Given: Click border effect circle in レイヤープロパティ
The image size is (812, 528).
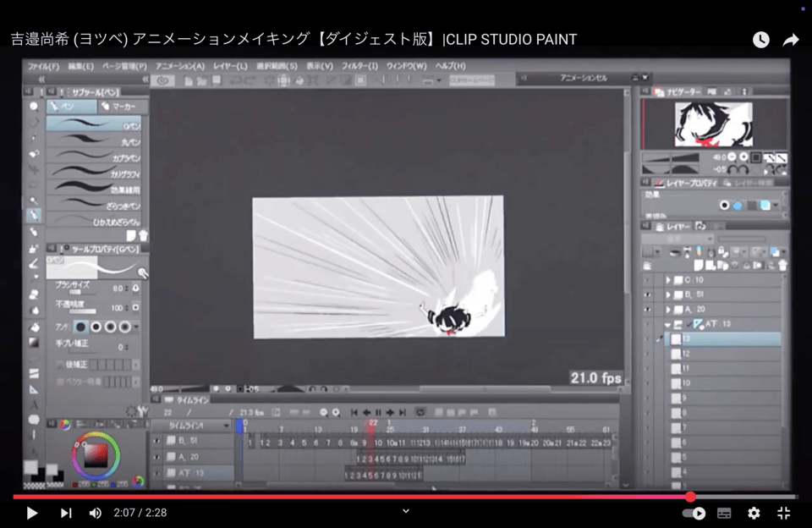Looking at the screenshot, I should pos(725,206).
